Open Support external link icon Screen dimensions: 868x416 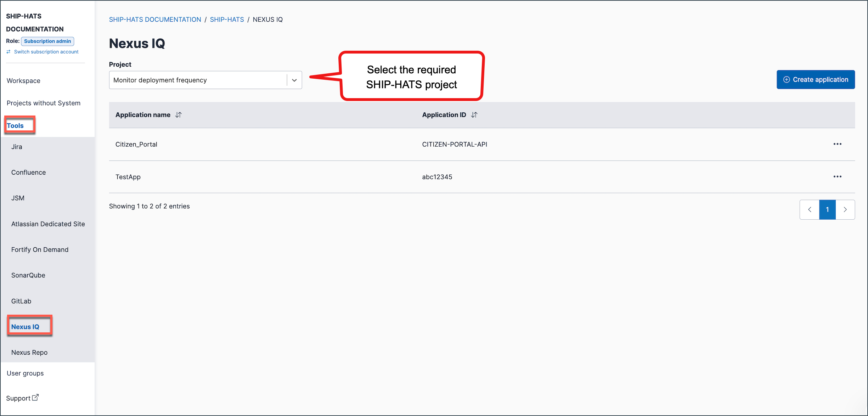35,398
